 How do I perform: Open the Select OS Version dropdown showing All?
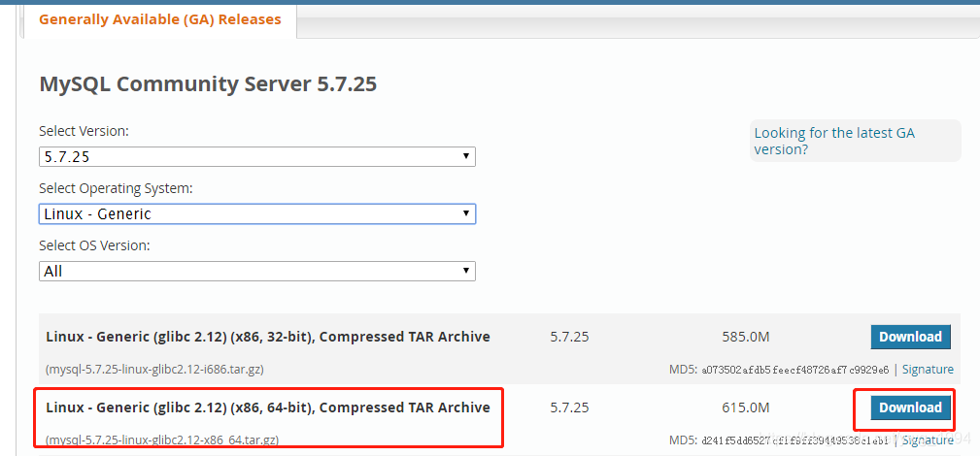click(x=256, y=271)
